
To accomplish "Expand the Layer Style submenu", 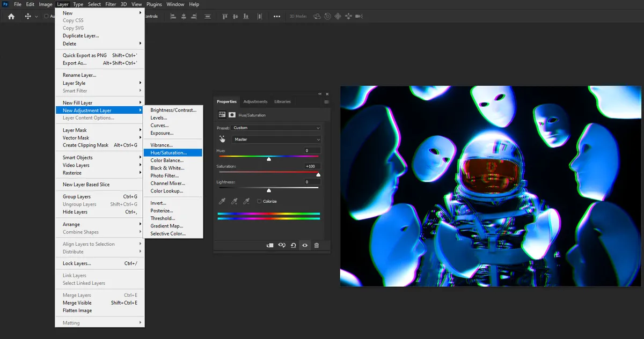I will pyautogui.click(x=100, y=83).
